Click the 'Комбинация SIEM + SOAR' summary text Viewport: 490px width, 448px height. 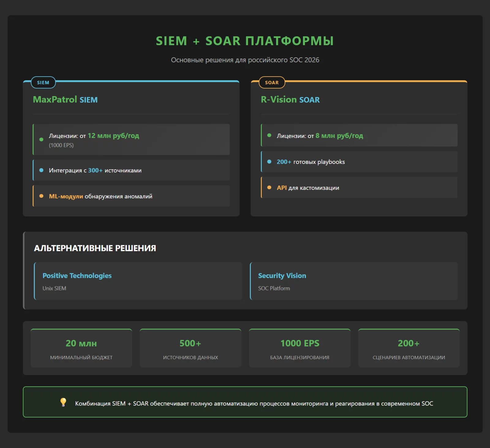click(x=254, y=403)
